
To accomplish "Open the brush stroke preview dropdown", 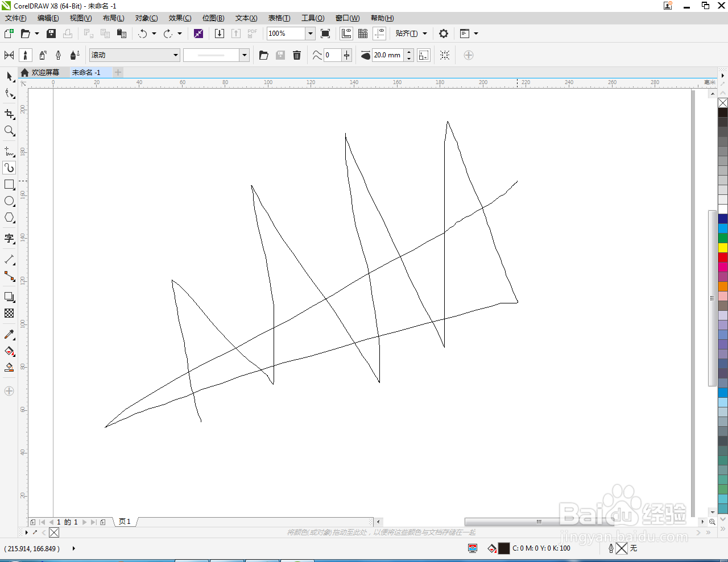I will pyautogui.click(x=245, y=55).
